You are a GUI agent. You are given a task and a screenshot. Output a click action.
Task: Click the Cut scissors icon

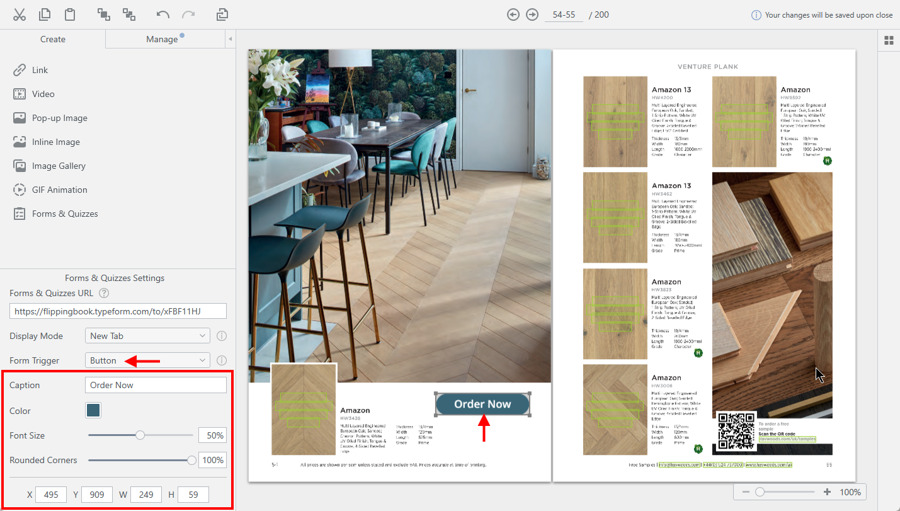pyautogui.click(x=20, y=14)
